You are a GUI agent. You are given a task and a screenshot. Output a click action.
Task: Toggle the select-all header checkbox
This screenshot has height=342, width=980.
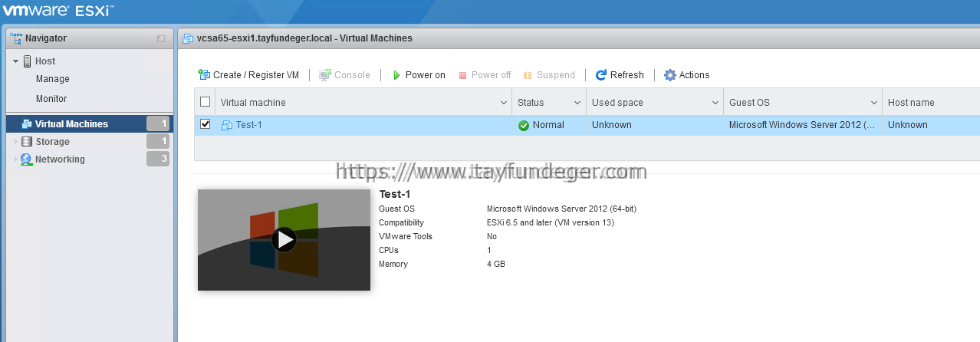205,102
